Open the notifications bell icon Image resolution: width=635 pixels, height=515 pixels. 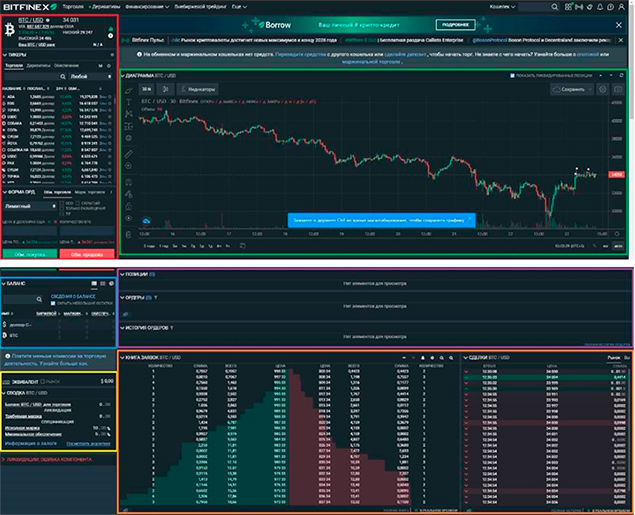pyautogui.click(x=600, y=7)
